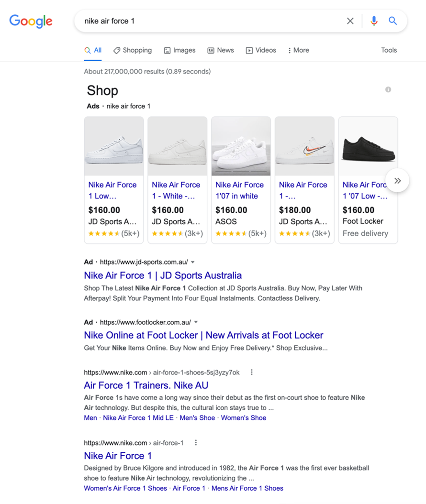The image size is (426, 504).
Task: Click the Tools button
Action: [389, 50]
